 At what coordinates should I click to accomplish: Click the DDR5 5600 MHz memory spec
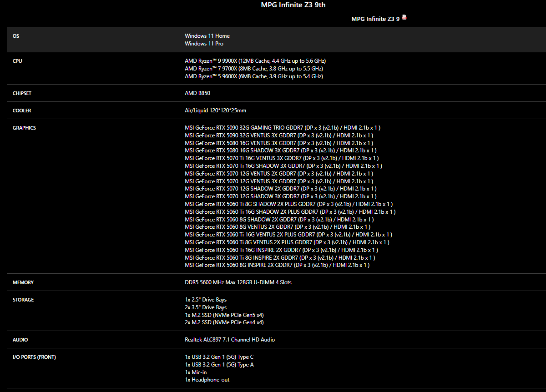[x=238, y=282]
